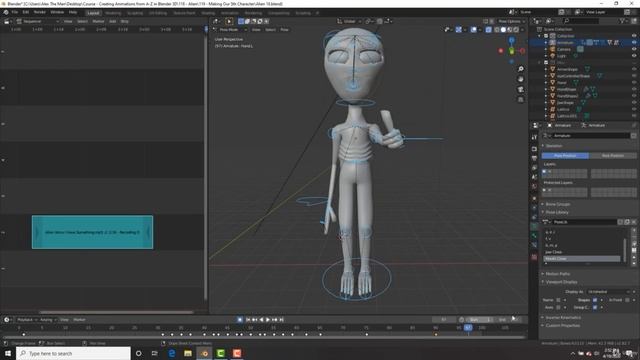
Task: Open the Pose menu in viewport header
Action: tap(284, 30)
